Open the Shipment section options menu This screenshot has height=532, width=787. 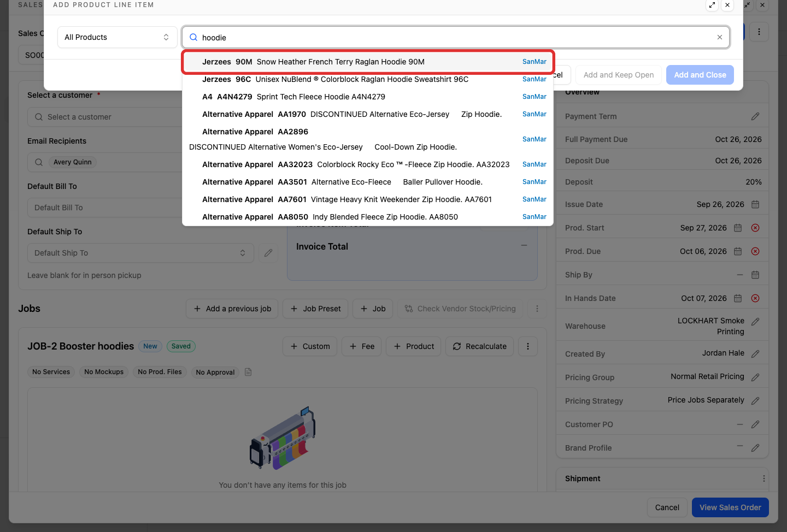tap(763, 478)
